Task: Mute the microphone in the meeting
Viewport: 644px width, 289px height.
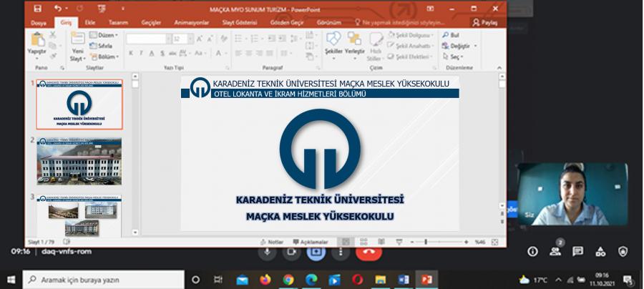Action: tap(268, 252)
